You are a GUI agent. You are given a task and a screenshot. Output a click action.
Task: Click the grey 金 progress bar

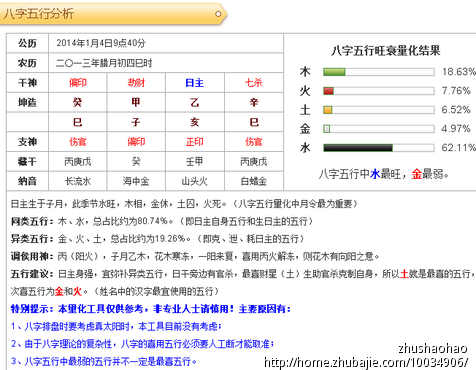[x=379, y=129]
